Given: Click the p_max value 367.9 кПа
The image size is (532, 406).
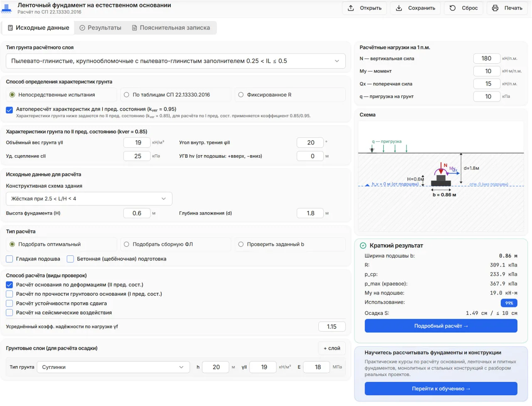Looking at the screenshot, I should coord(503,284).
